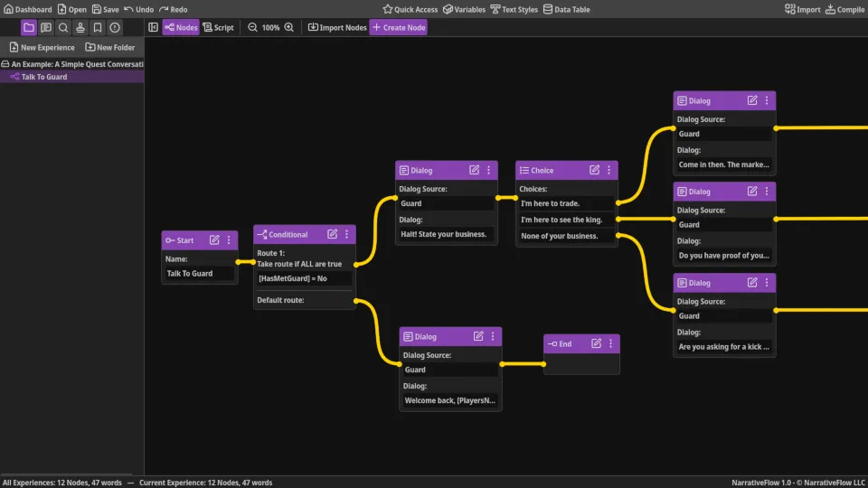Open the notes sidebar panel icon
This screenshot has height=488, width=868.
(46, 27)
